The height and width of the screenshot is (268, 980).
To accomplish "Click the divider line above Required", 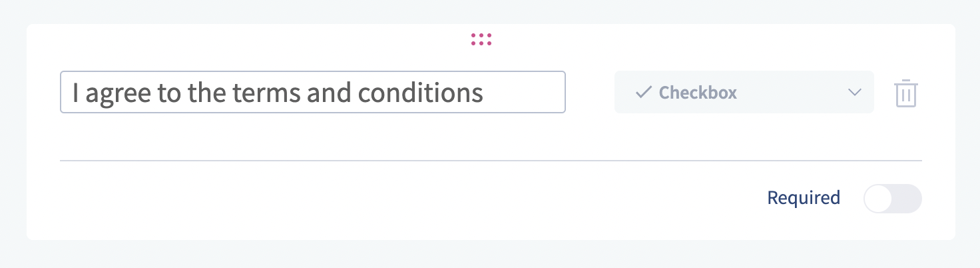I will pos(491,161).
